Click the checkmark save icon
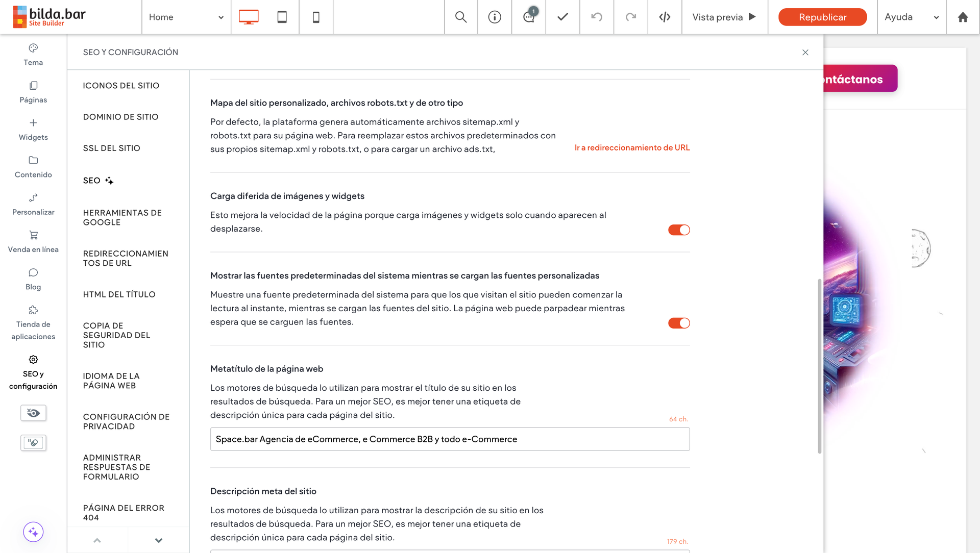980x553 pixels. [562, 17]
